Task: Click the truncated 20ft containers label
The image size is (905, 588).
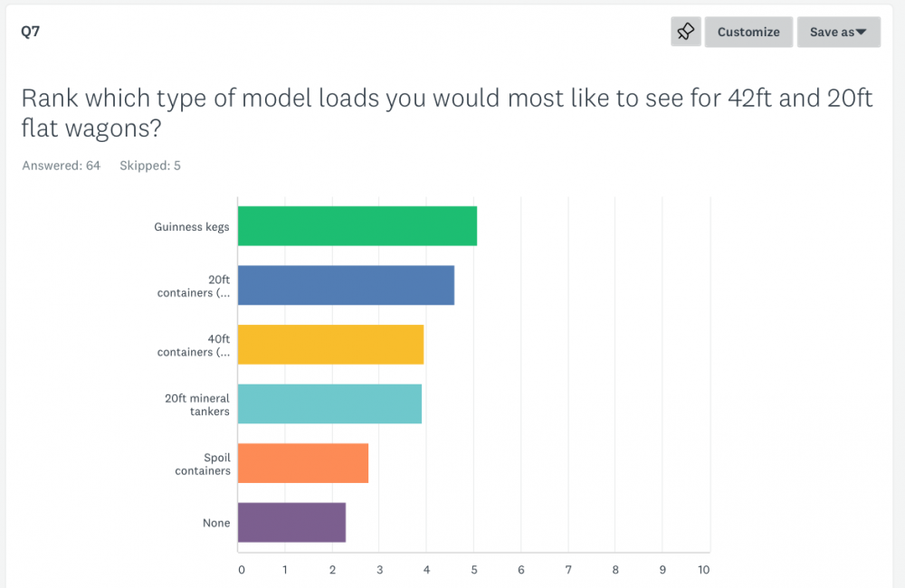Action: (x=194, y=286)
